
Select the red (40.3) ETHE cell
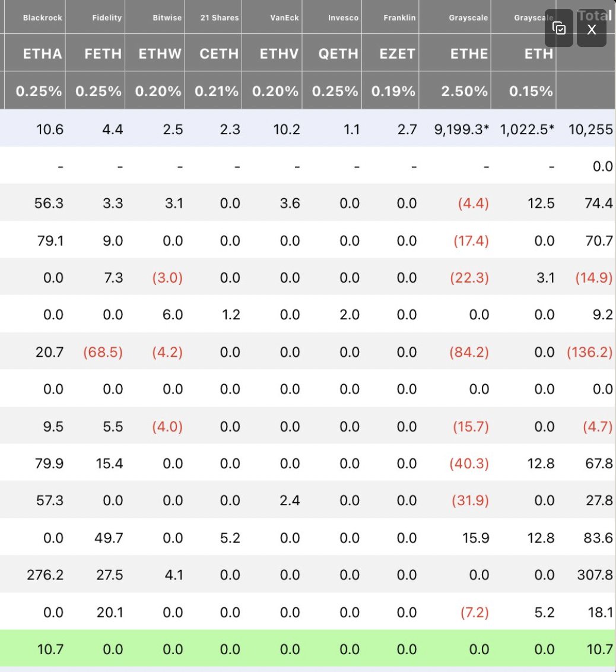[x=469, y=463]
